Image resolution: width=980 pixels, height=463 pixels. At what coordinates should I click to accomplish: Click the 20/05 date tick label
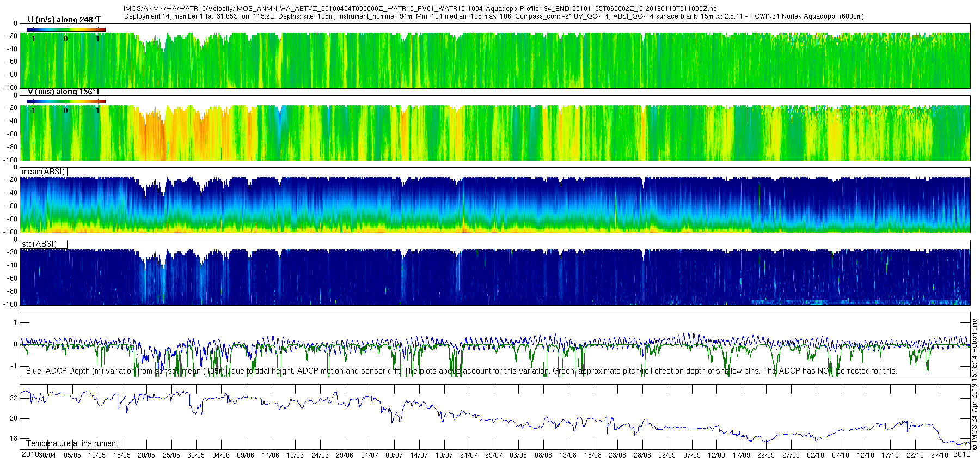146,455
